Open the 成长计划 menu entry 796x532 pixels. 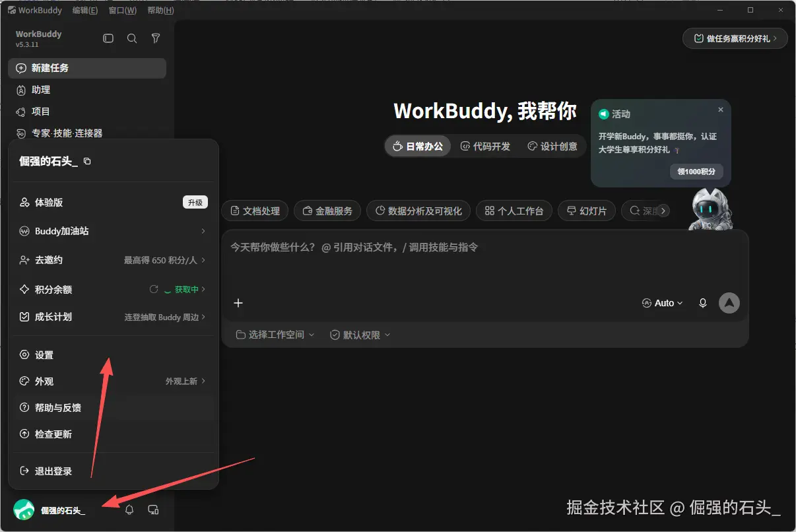pos(113,317)
